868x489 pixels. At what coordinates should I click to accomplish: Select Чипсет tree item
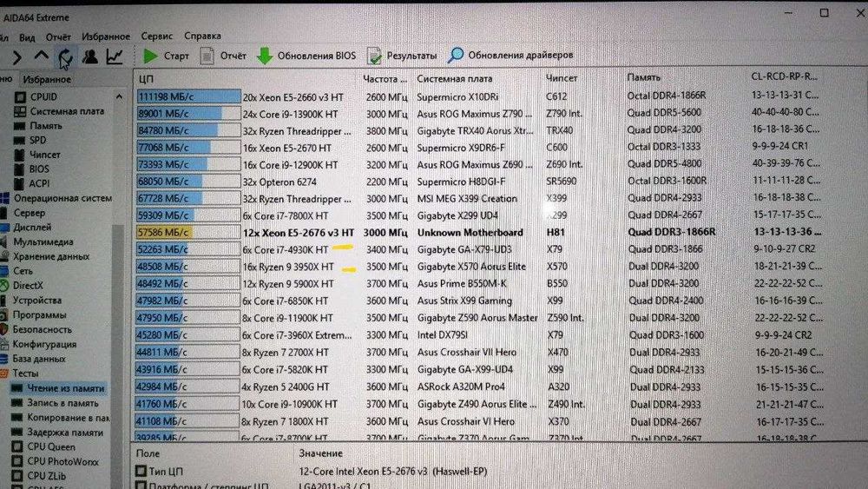(x=37, y=155)
